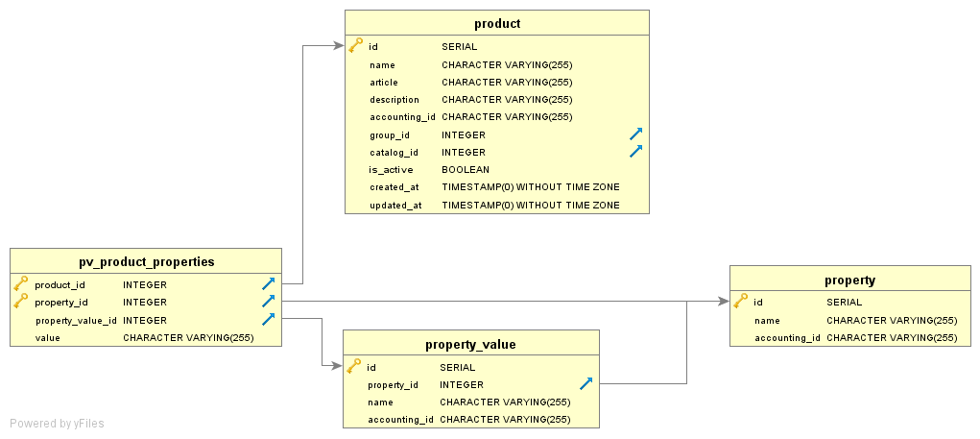Select the product table header
Viewport: 980px width, 439px height.
point(497,23)
